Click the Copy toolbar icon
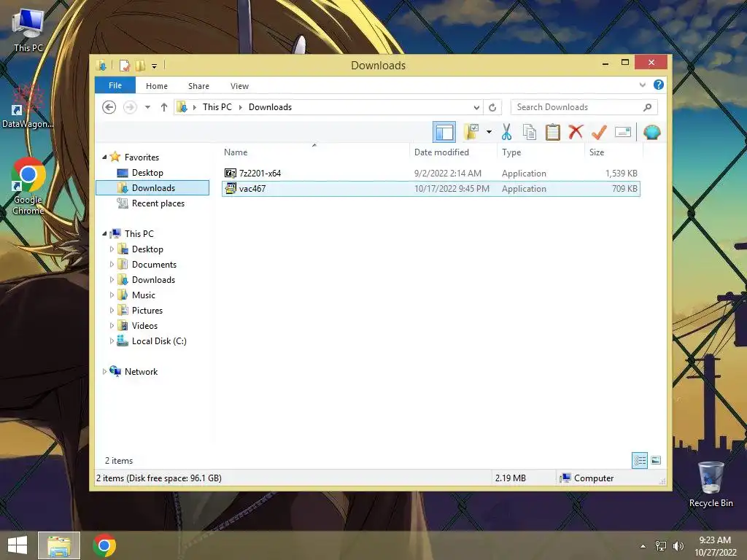747x560 pixels. [x=530, y=133]
